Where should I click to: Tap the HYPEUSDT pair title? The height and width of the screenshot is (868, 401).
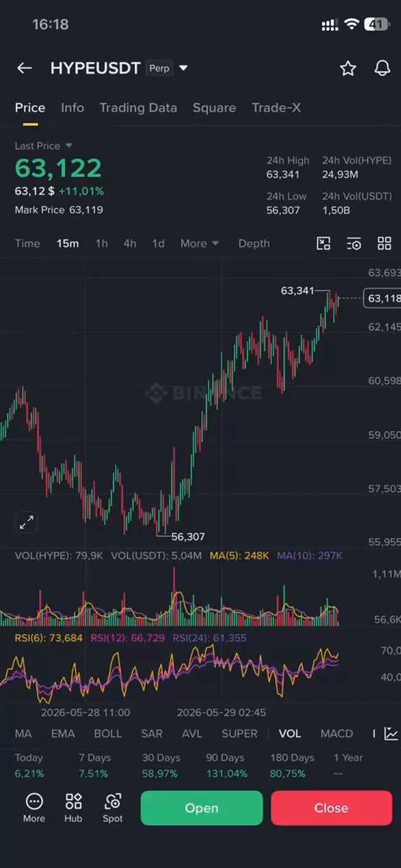pyautogui.click(x=96, y=68)
